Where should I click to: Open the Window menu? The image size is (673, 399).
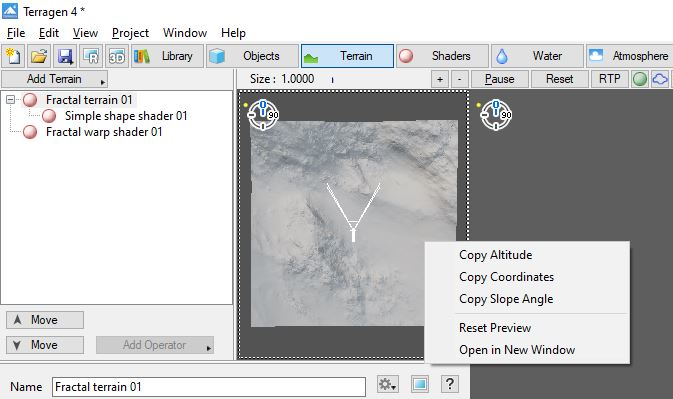(x=185, y=33)
